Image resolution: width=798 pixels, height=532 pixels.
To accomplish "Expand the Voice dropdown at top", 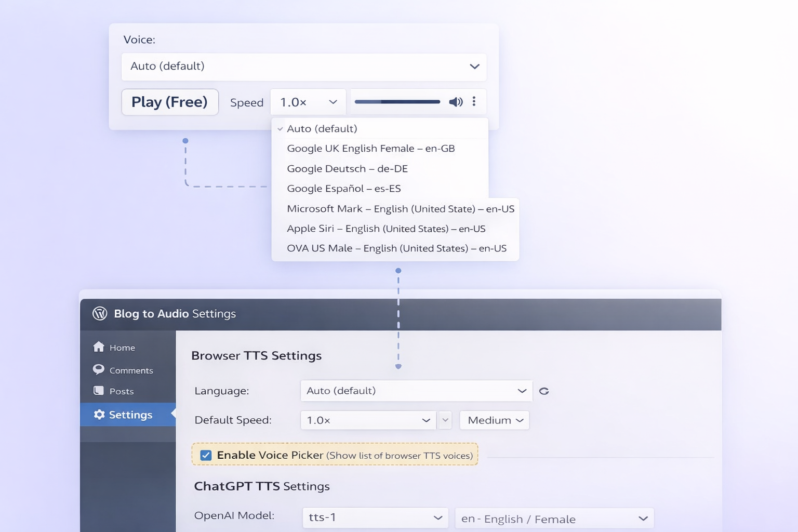I will [304, 66].
